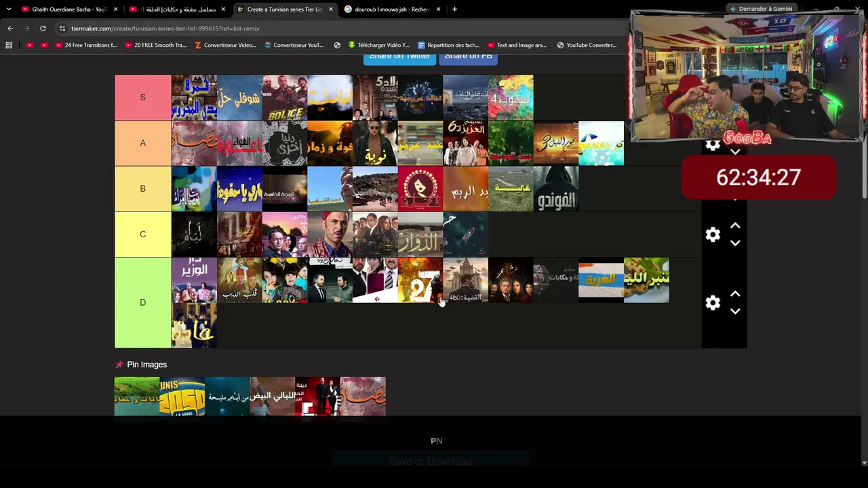Open the tab search dropdown arrow

tap(9, 9)
